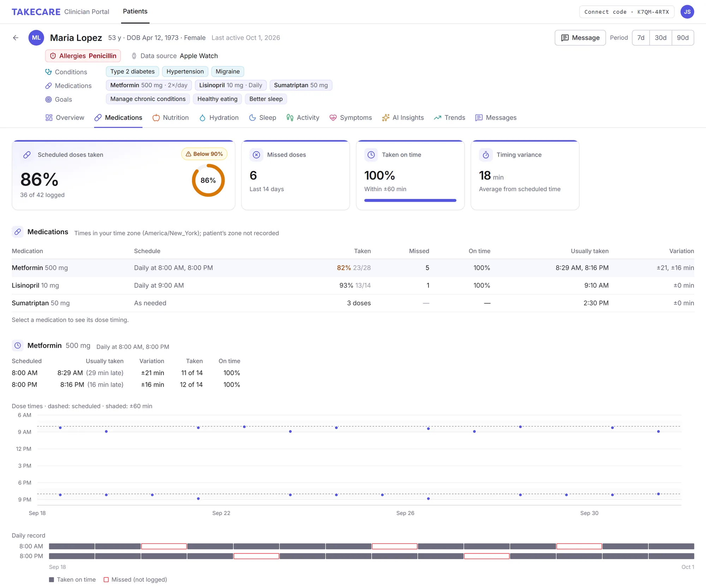Set period to 30d
Image resolution: width=706 pixels, height=588 pixels.
coord(660,38)
